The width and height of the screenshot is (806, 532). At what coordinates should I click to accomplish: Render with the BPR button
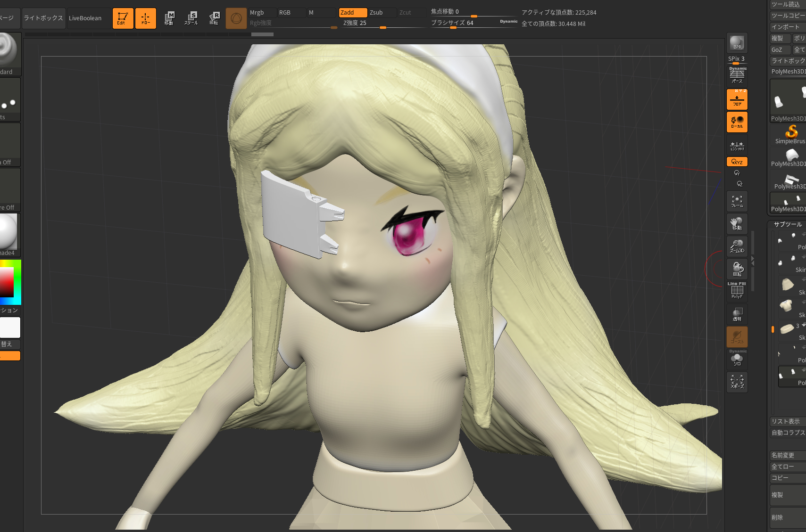(x=737, y=43)
